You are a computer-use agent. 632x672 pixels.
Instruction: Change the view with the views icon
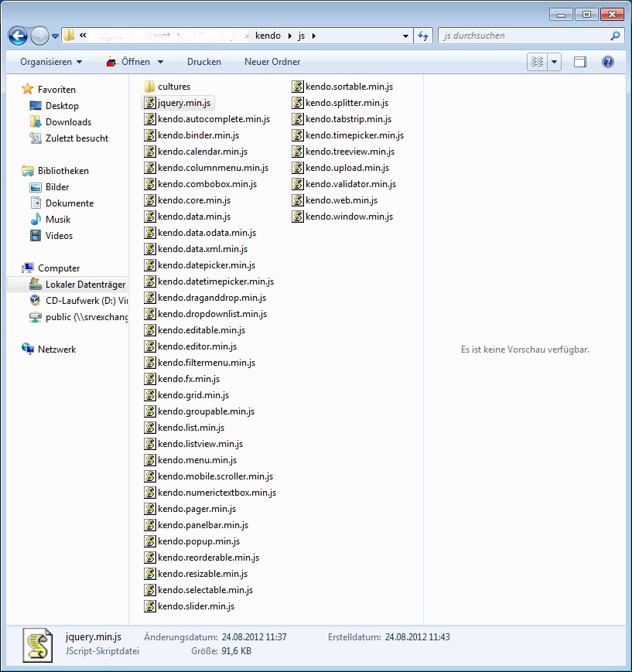pos(537,62)
